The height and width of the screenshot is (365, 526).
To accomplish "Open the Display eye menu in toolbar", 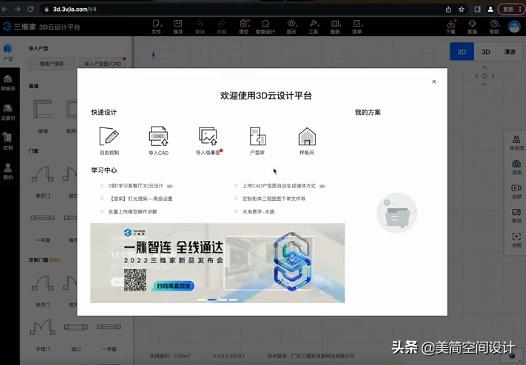I will coord(291,27).
